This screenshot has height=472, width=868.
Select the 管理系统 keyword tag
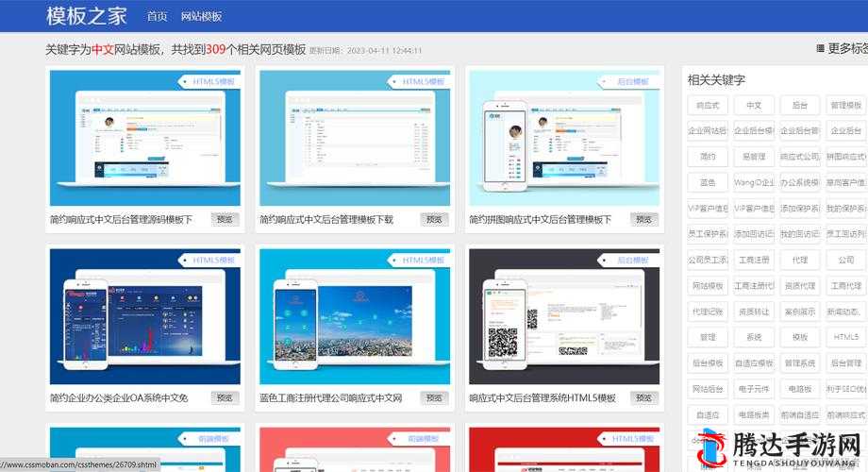click(x=799, y=363)
